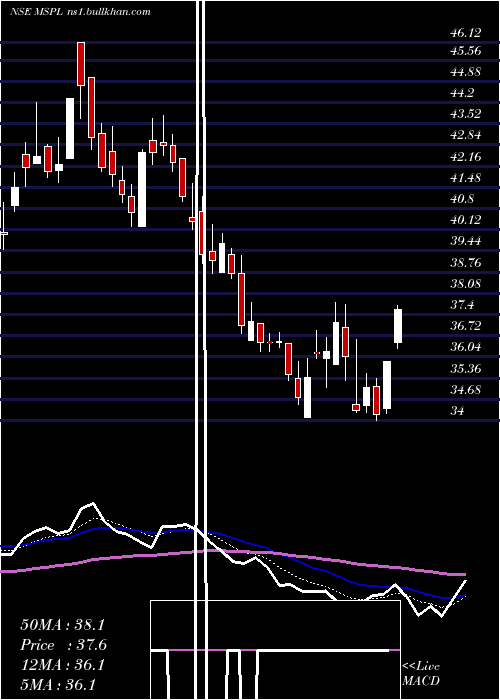Click the '50MA : 38.1' readout

pos(62,625)
